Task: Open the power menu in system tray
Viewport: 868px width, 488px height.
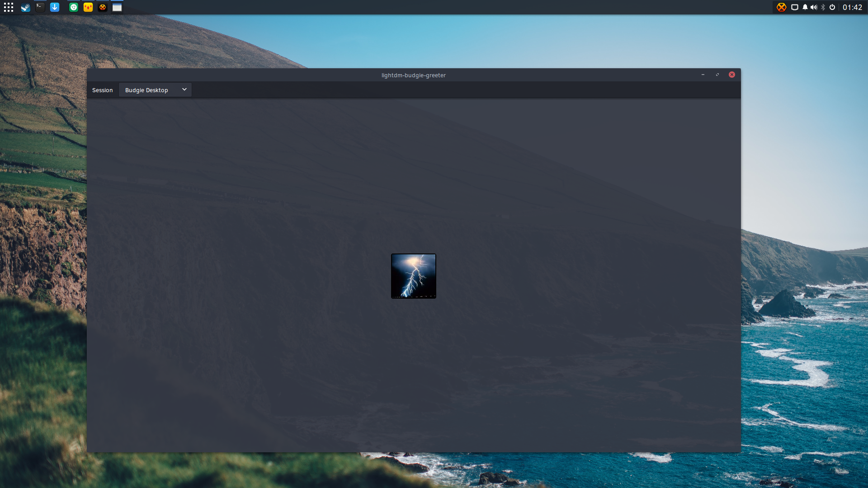Action: (x=832, y=7)
